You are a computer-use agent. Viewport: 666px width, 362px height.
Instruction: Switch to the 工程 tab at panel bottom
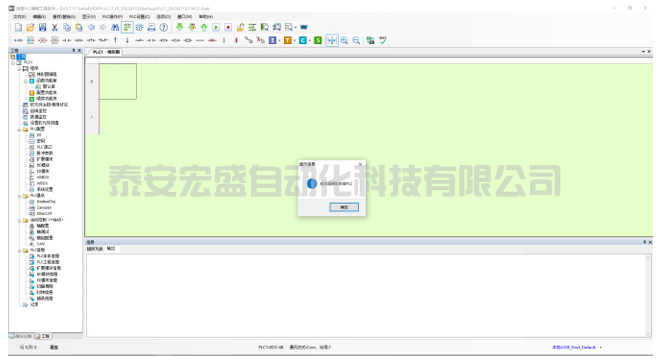(42, 336)
